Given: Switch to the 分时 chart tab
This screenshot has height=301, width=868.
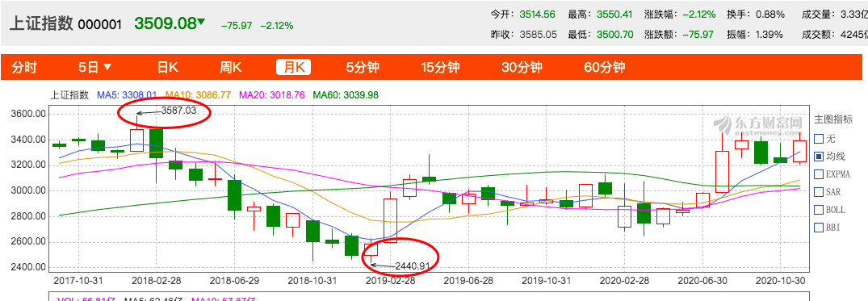Looking at the screenshot, I should (x=23, y=68).
